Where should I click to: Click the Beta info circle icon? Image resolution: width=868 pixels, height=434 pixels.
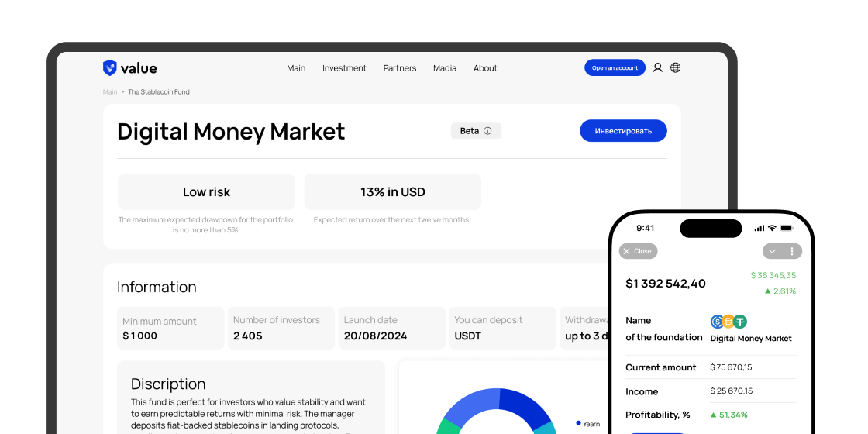pyautogui.click(x=487, y=131)
